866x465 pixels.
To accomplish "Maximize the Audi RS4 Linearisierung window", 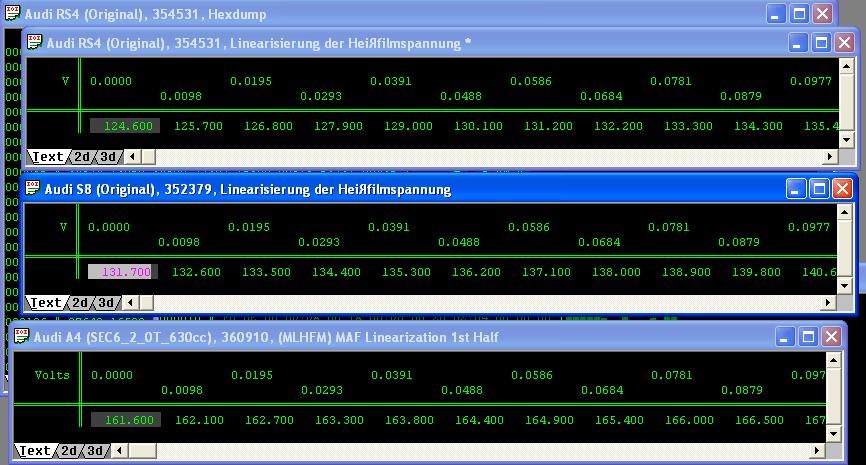I will pyautogui.click(x=821, y=43).
